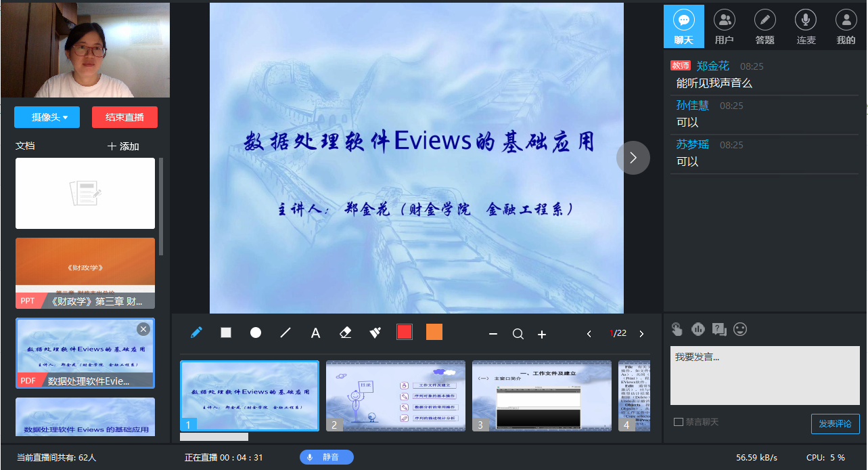
Task: Click the 56.59 kB/s network speed
Action: click(x=756, y=458)
